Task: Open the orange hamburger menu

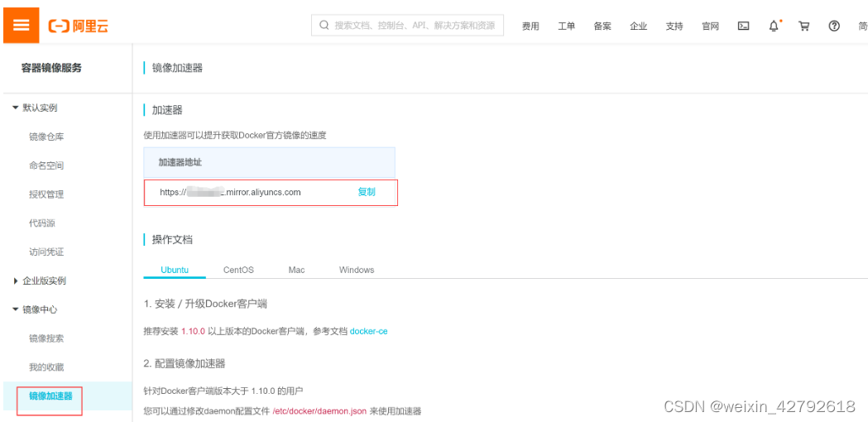Action: coord(21,26)
